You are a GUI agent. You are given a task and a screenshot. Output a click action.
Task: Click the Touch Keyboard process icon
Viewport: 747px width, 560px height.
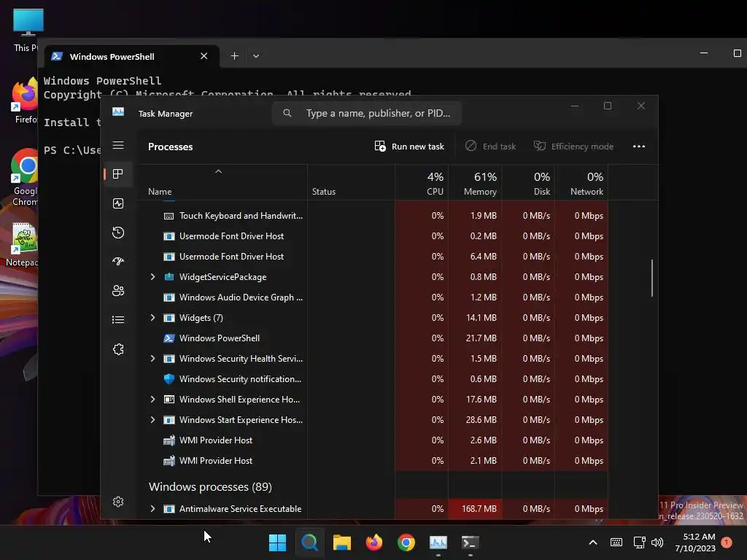coord(169,216)
